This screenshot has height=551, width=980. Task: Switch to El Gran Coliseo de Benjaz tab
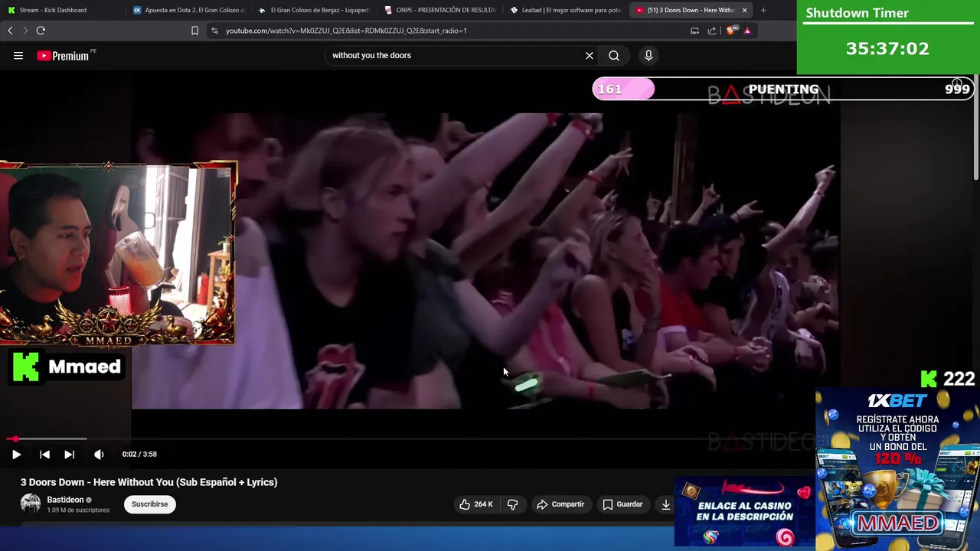pos(314,10)
